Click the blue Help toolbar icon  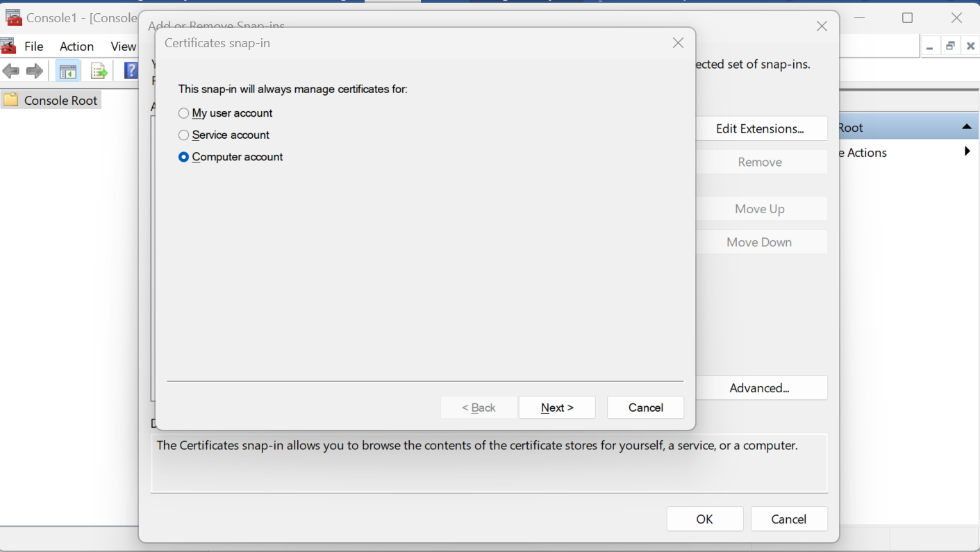[x=131, y=71]
